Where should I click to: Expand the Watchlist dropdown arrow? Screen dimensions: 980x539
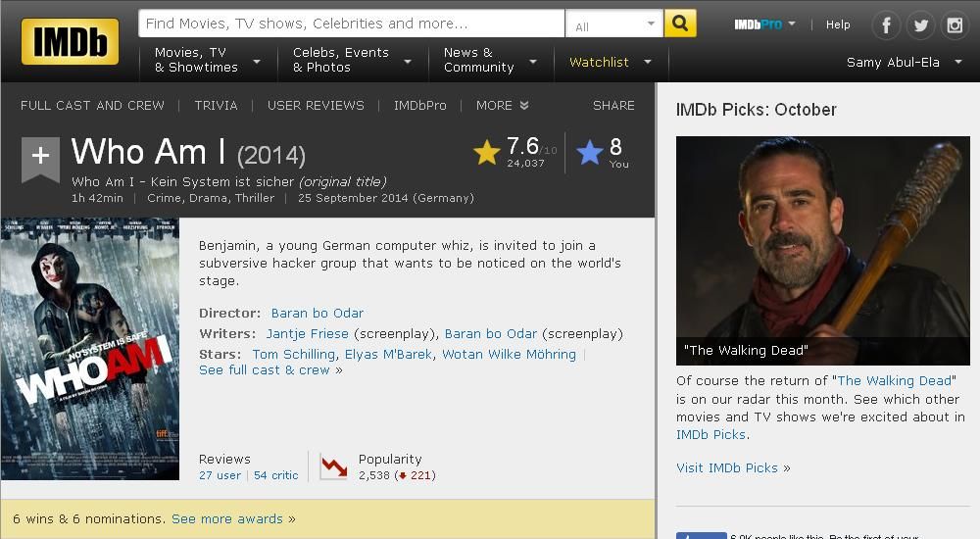click(x=648, y=62)
